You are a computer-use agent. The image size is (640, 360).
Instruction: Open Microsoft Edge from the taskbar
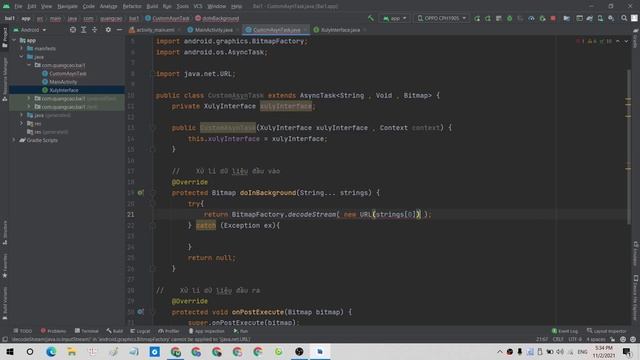[51, 351]
